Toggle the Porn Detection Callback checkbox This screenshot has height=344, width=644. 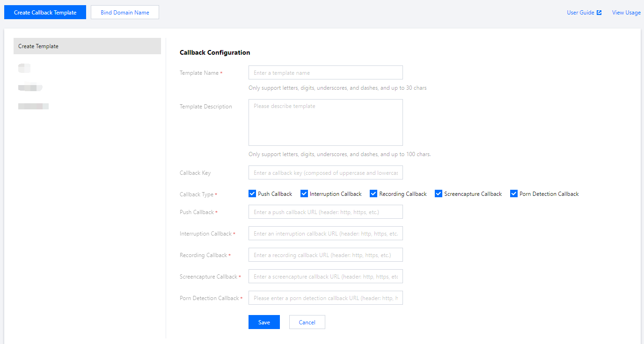click(514, 194)
